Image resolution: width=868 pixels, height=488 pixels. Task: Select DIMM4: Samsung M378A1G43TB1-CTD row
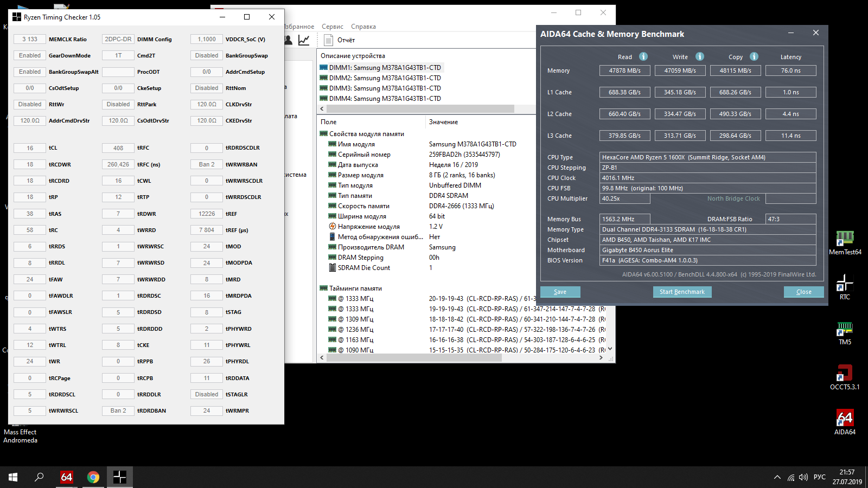pyautogui.click(x=381, y=99)
